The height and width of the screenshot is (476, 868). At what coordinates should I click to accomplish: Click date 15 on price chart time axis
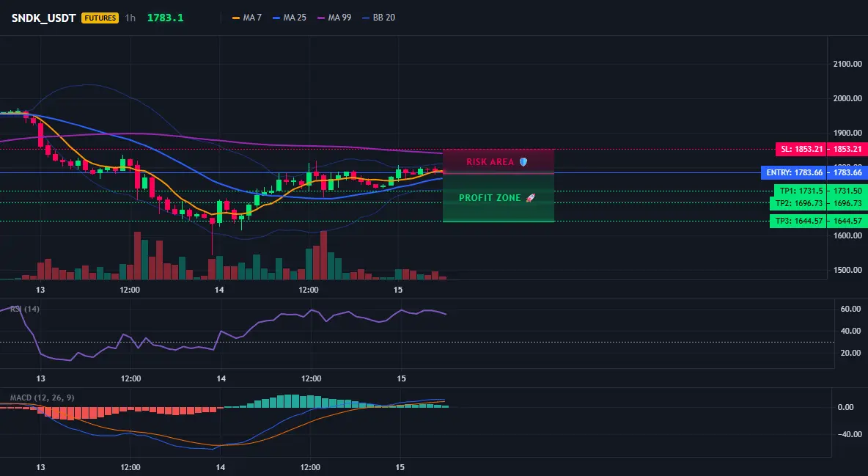398,290
